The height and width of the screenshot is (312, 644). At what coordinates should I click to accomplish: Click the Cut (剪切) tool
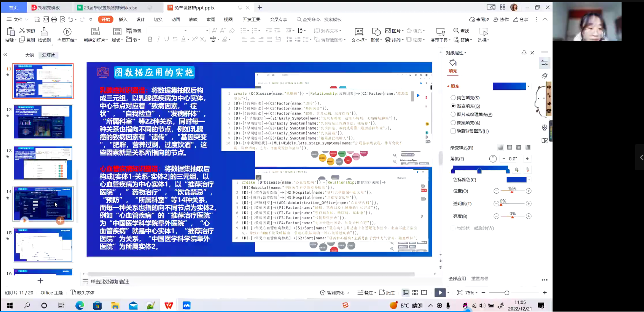27,31
